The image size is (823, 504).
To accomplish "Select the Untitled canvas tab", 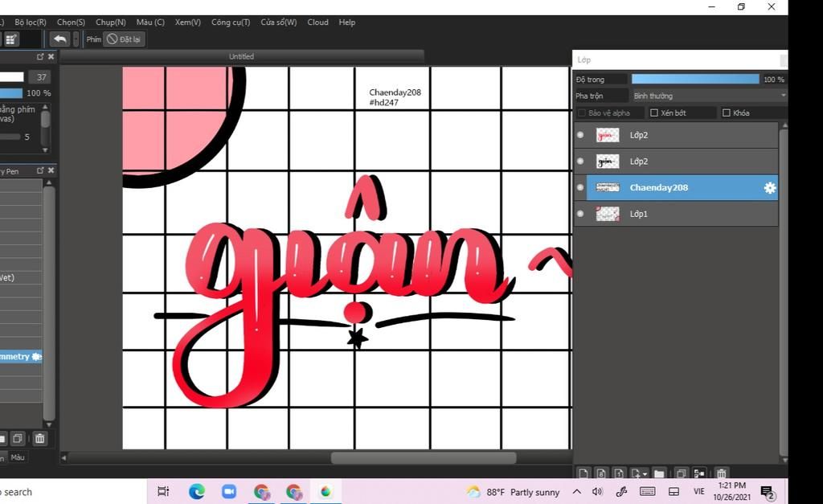I will [241, 56].
